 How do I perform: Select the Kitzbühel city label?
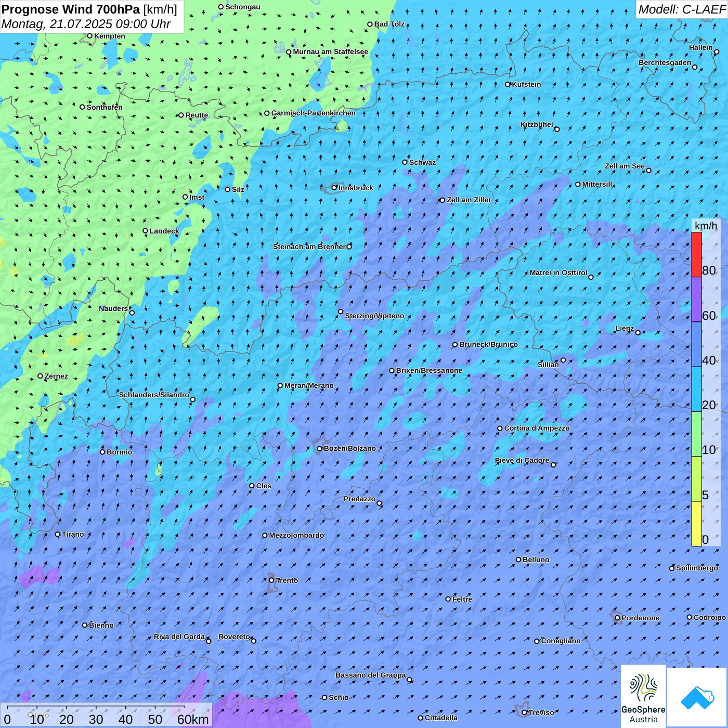[x=537, y=124]
